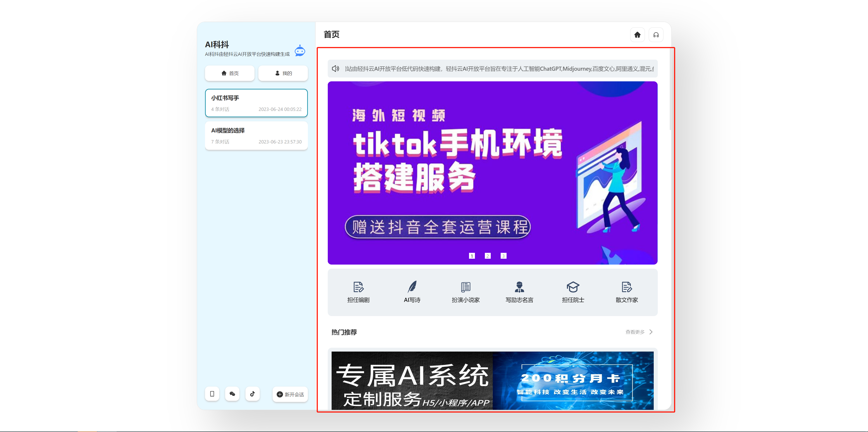Open the AI写诗 feather icon
868x432 pixels.
412,287
